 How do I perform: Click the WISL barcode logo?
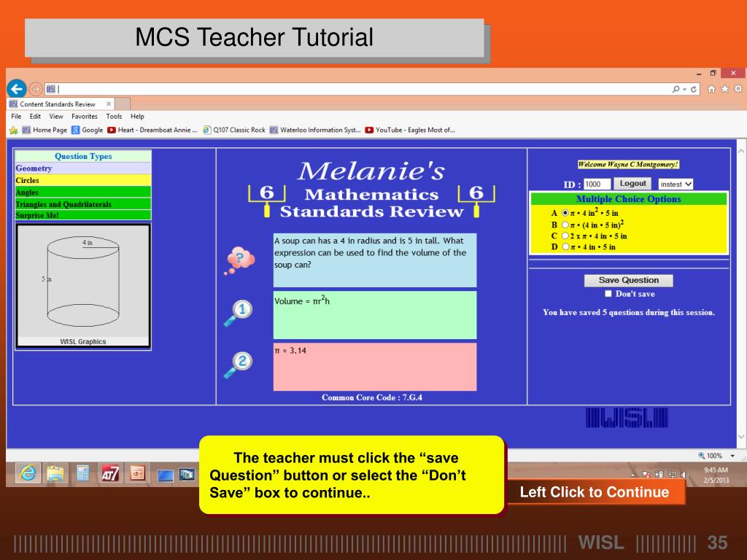[x=627, y=418]
